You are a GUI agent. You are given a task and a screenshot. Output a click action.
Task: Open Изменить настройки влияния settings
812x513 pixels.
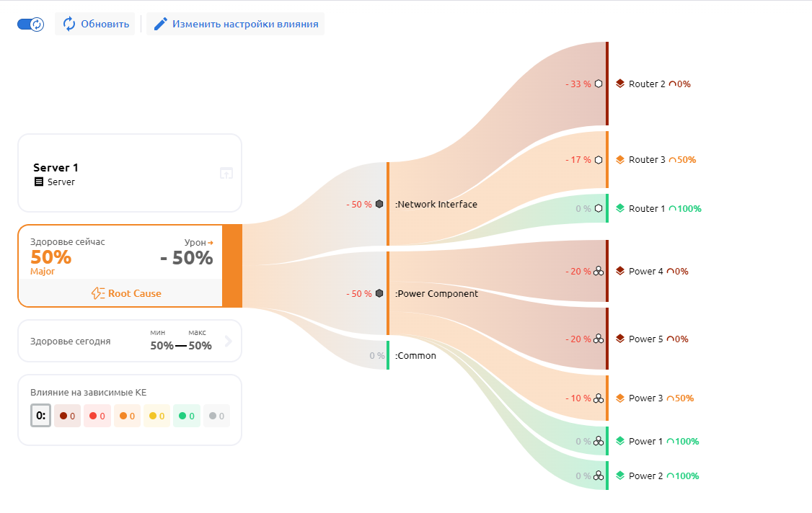(236, 24)
